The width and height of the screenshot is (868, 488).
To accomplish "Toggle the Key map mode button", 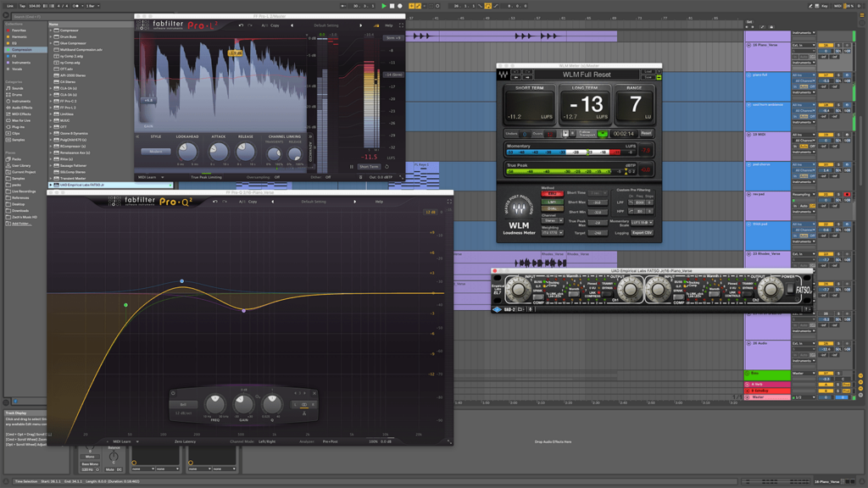I will click(x=824, y=6).
